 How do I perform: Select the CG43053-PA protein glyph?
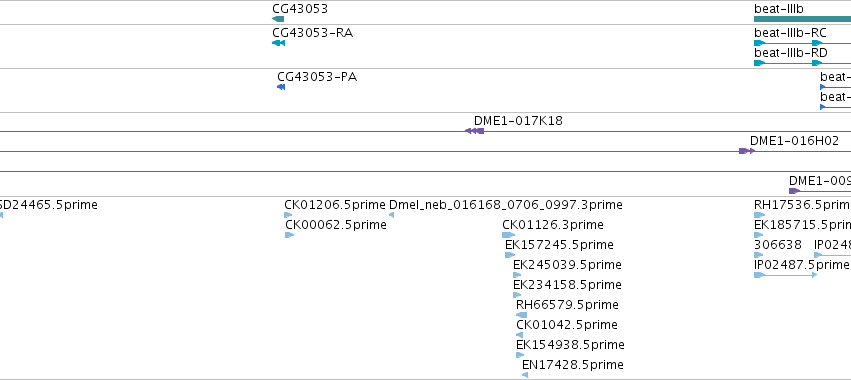click(281, 87)
